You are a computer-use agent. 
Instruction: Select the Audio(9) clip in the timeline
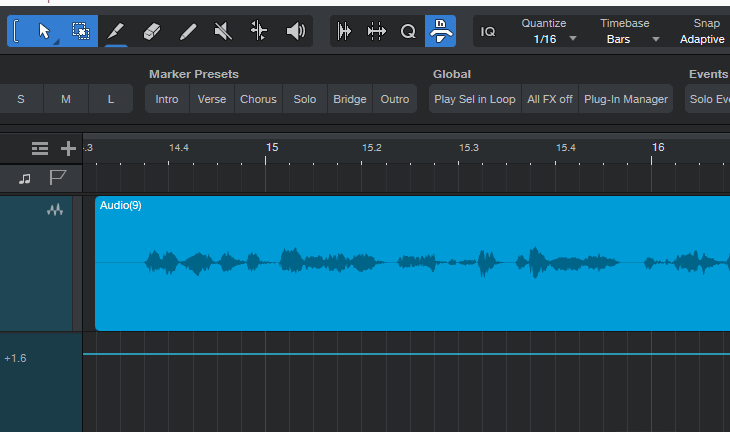tap(400, 300)
